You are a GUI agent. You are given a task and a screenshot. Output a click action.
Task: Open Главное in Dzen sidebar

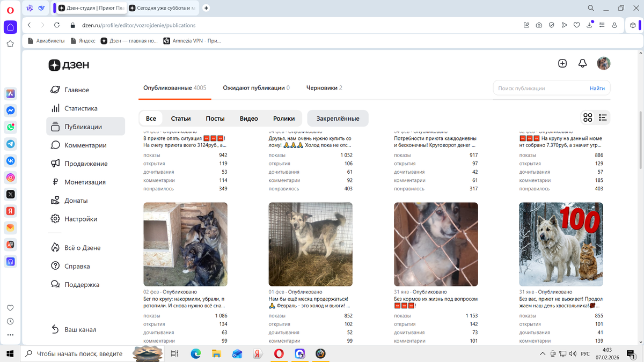click(x=77, y=90)
